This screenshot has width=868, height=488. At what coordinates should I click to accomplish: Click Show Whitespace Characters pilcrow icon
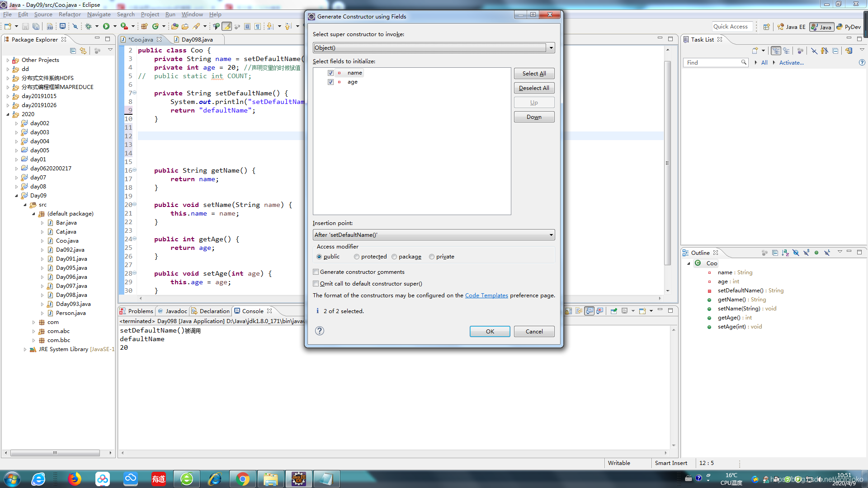258,27
